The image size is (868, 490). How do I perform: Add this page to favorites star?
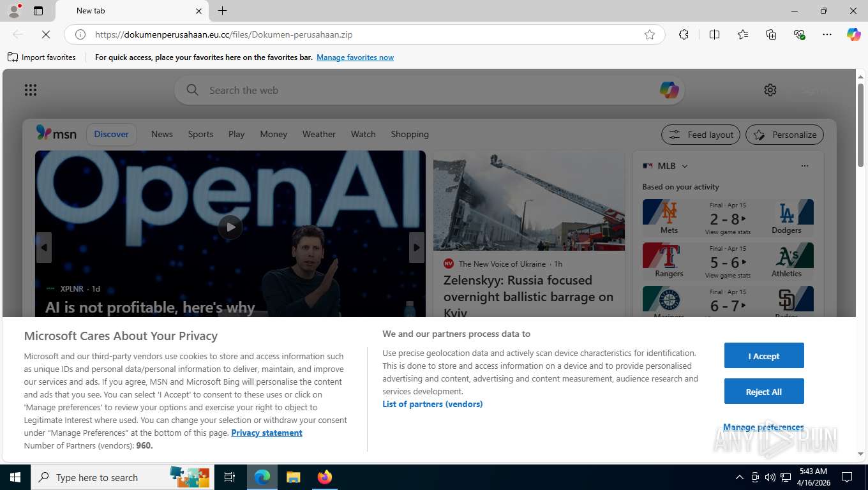point(650,34)
